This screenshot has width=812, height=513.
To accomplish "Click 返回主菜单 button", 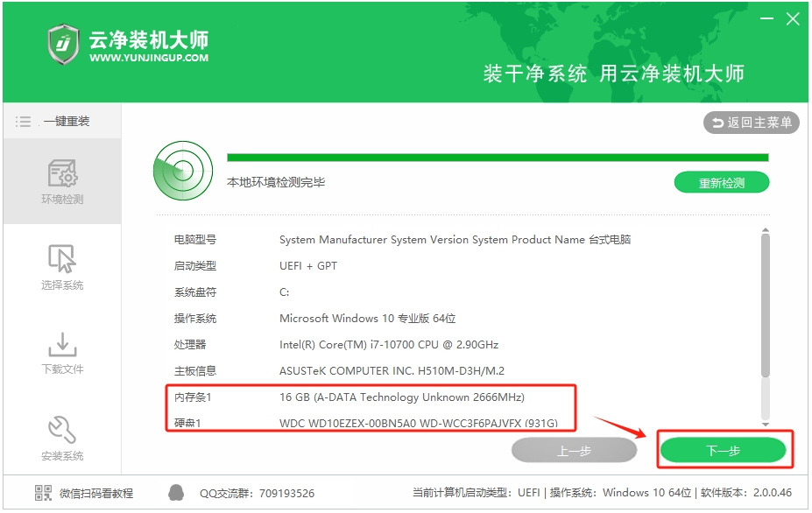I will coord(751,123).
